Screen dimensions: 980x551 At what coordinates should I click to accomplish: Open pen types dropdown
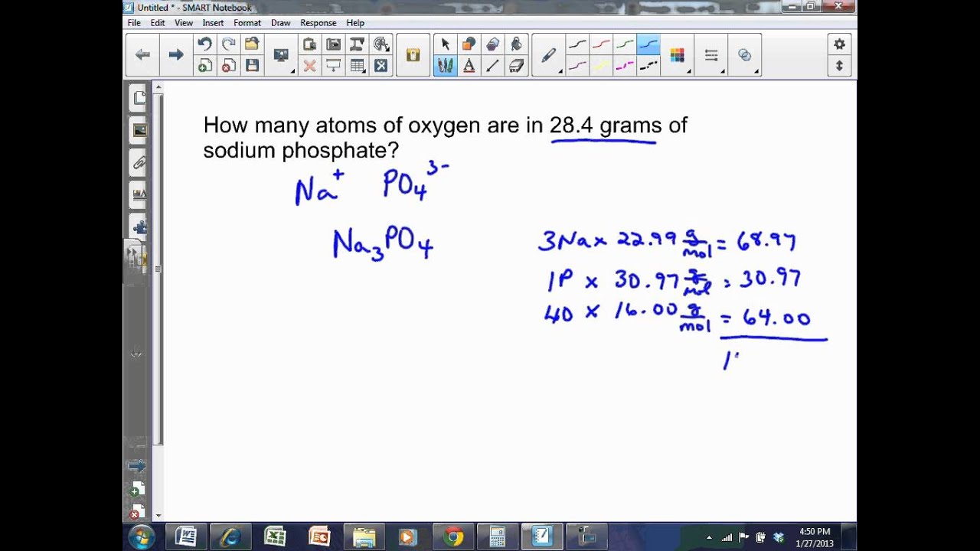pyautogui.click(x=550, y=55)
